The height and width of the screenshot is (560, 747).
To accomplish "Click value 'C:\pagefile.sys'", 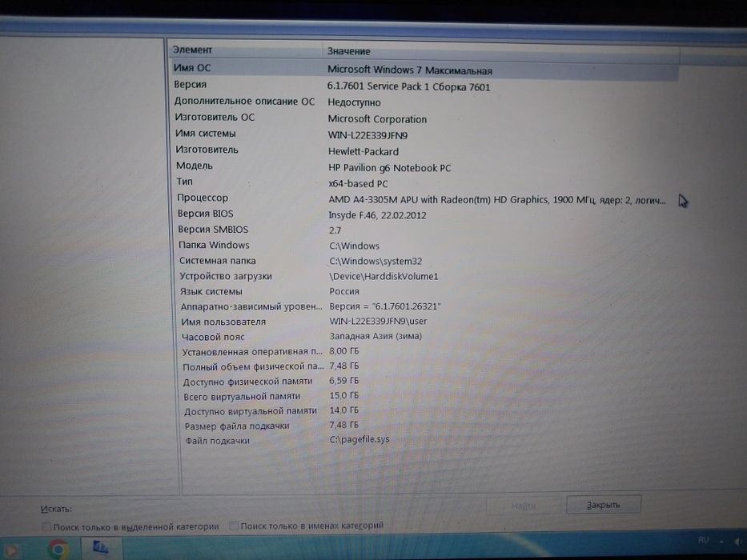I will [x=359, y=439].
